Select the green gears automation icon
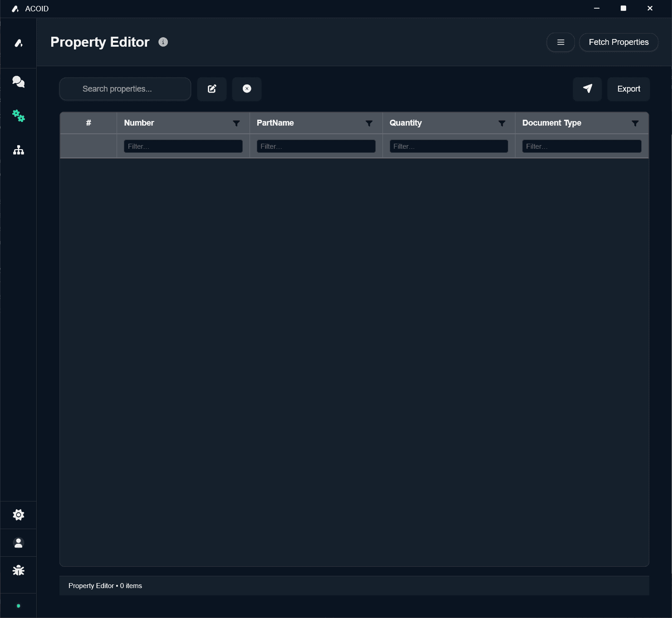The height and width of the screenshot is (618, 672). 18,116
